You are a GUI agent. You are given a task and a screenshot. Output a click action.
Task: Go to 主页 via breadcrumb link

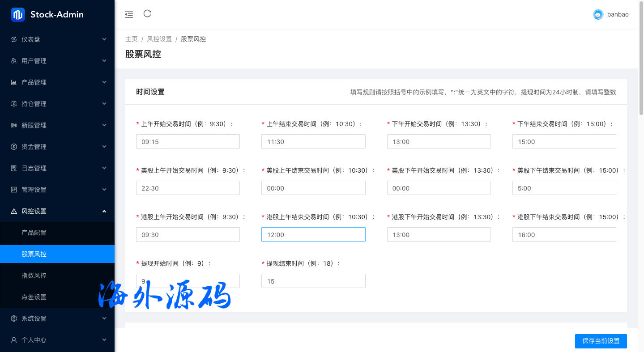132,39
